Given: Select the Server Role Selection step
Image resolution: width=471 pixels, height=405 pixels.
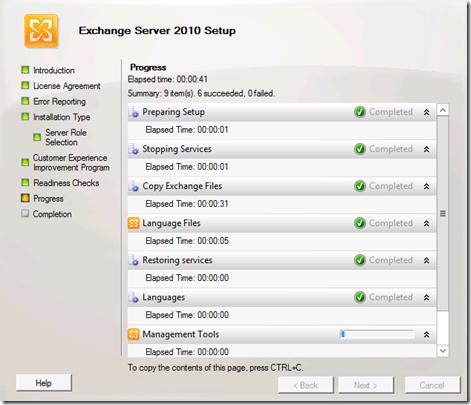Looking at the screenshot, I should click(x=66, y=137).
